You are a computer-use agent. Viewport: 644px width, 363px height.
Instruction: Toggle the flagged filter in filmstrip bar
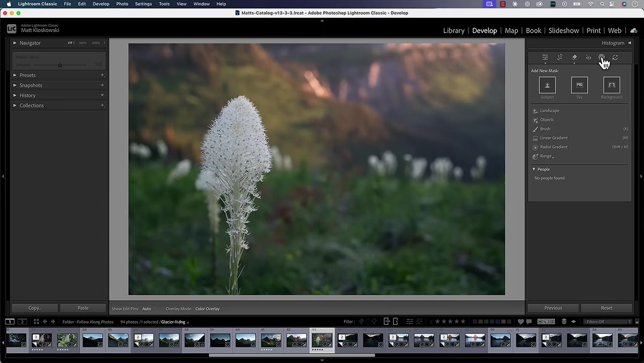pyautogui.click(x=361, y=322)
